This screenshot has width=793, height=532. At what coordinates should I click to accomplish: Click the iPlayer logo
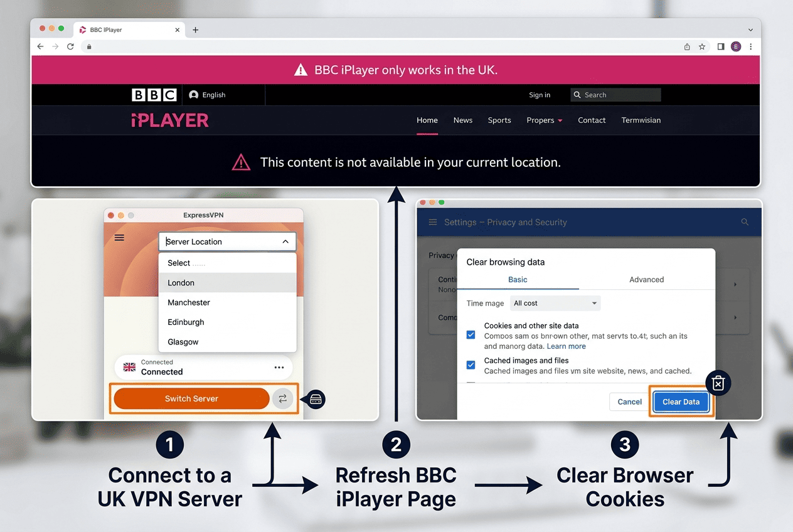click(x=170, y=120)
